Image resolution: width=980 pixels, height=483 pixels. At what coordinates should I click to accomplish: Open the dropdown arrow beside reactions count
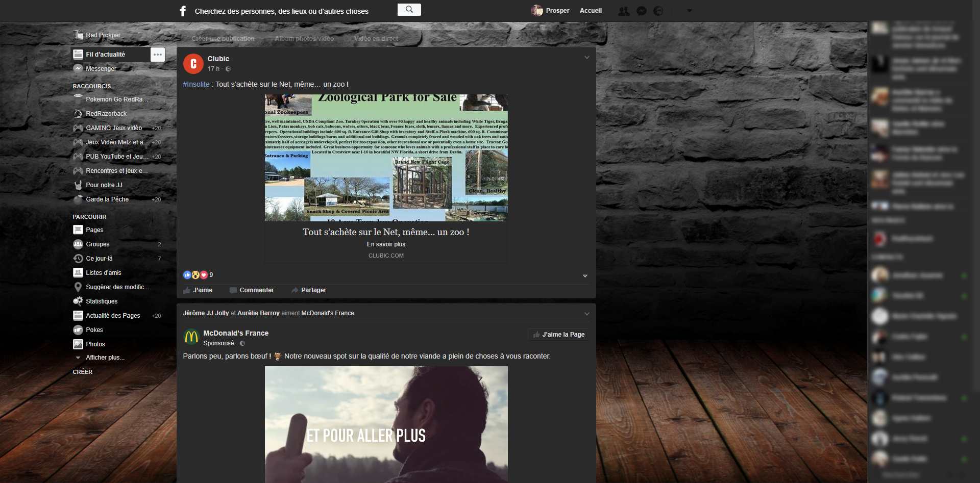[585, 276]
